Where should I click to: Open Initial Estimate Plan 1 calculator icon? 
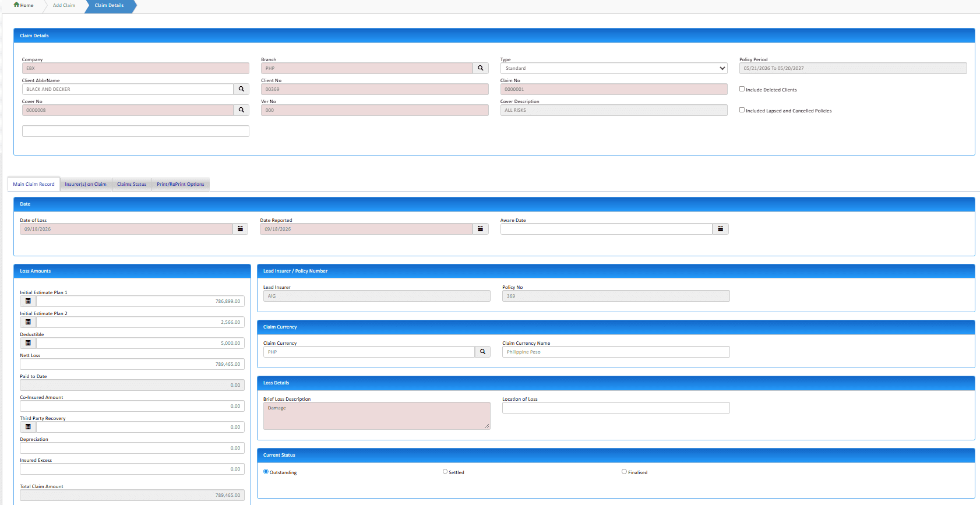click(28, 301)
